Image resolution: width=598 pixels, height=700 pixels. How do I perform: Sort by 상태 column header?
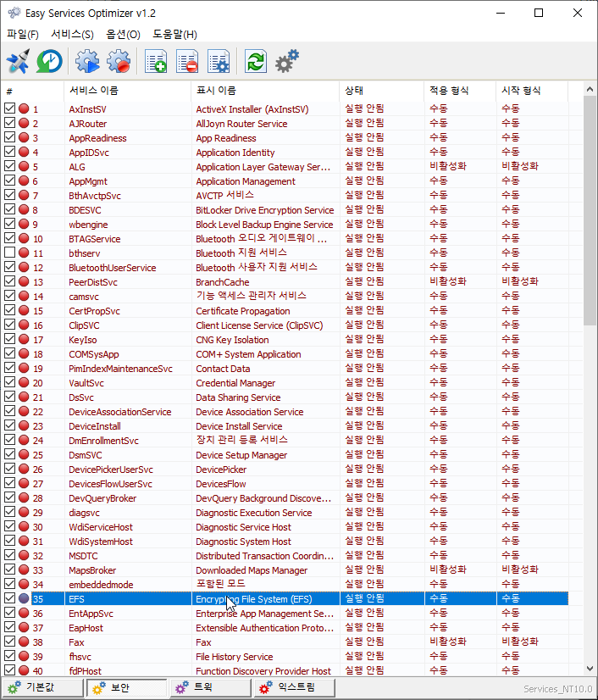[x=381, y=91]
